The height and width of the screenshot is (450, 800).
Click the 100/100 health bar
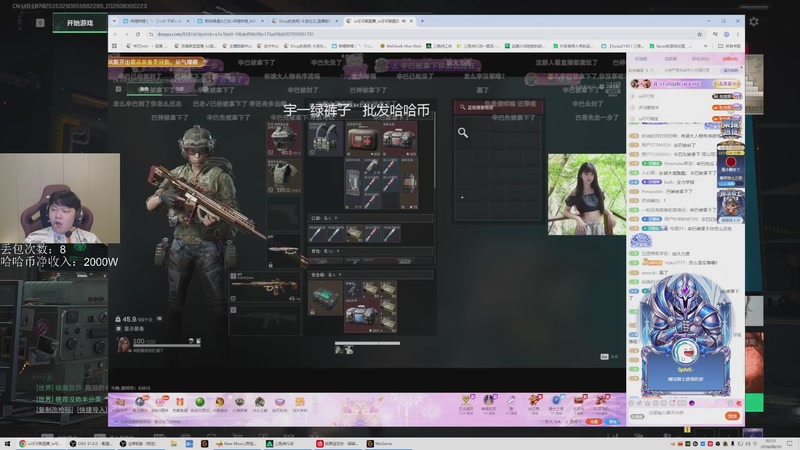167,345
